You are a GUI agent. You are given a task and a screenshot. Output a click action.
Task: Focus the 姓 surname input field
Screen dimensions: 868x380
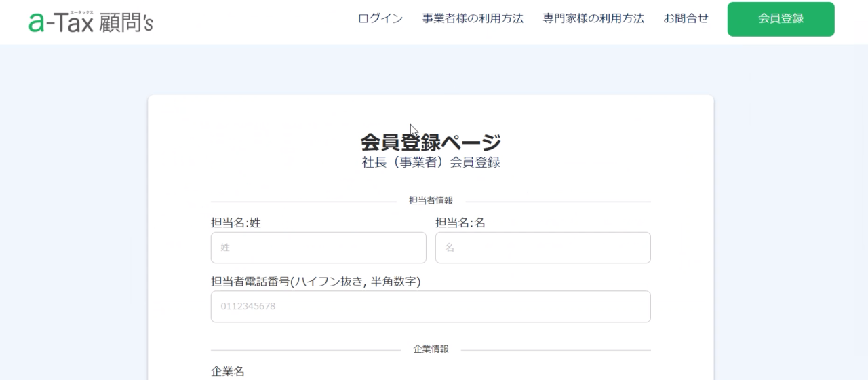coord(318,248)
